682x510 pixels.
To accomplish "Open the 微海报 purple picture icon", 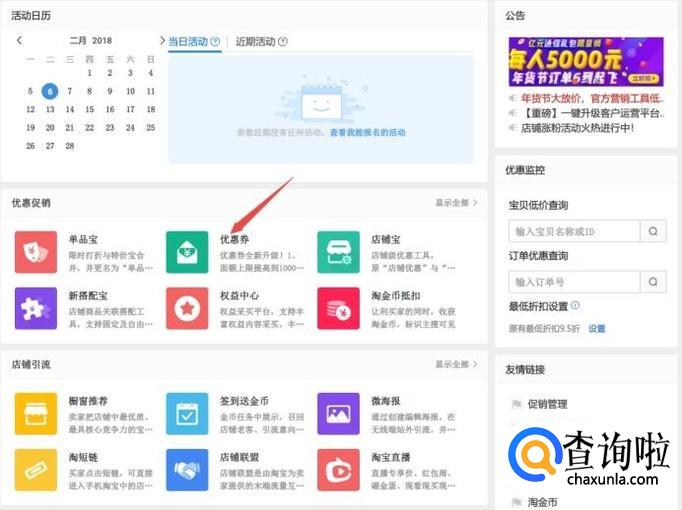I will [x=338, y=414].
